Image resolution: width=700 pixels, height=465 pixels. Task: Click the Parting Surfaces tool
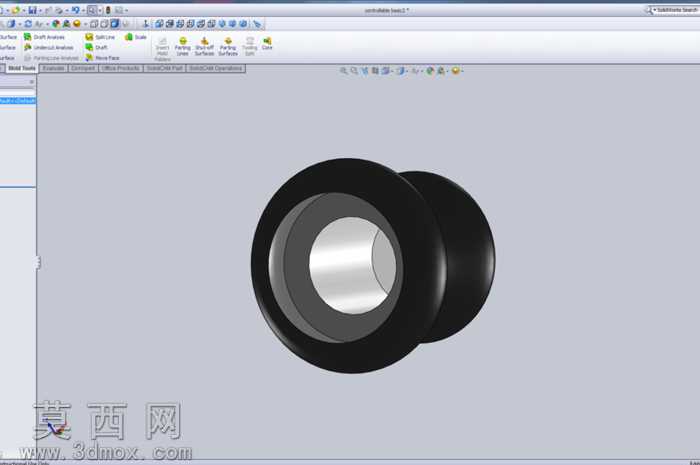pos(228,46)
